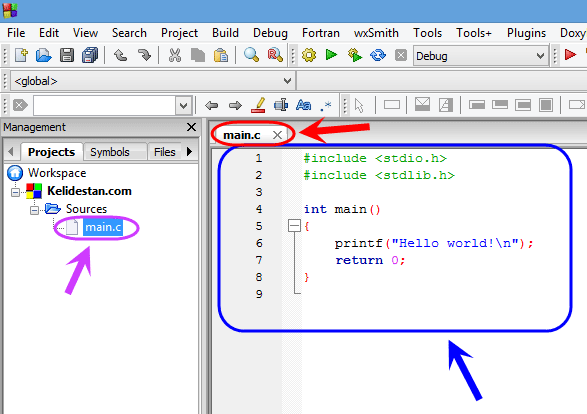This screenshot has height=414, width=587.
Task: Collapse the Sources folder tree node
Action: 34,210
